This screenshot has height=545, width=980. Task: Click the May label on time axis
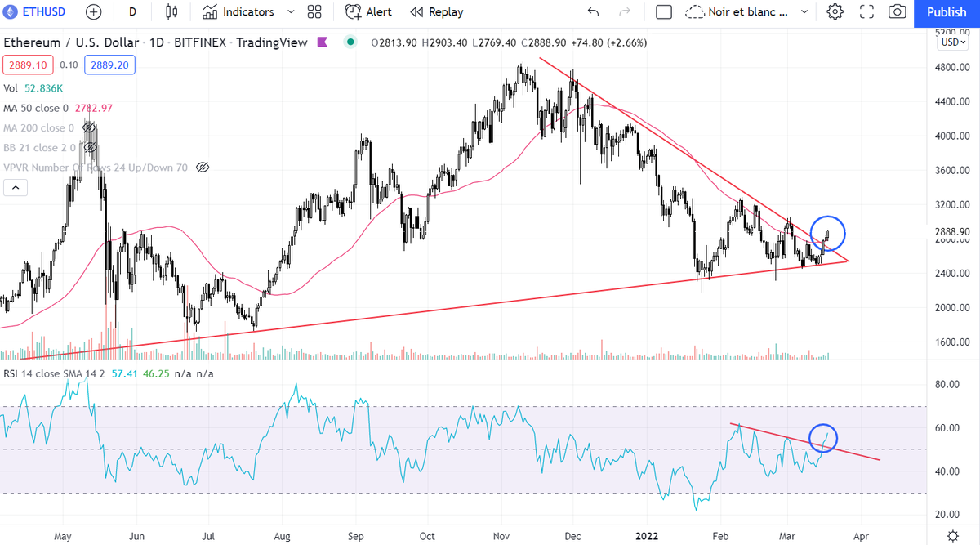63,536
